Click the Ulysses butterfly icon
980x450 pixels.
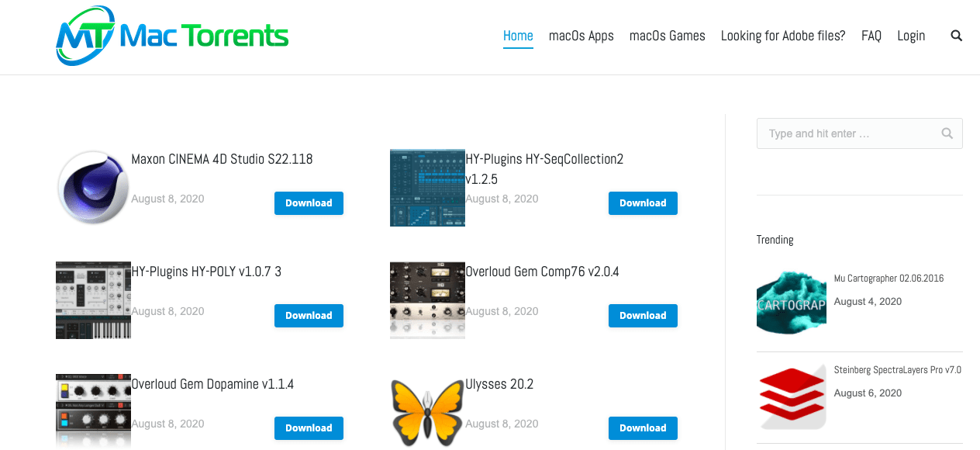pyautogui.click(x=427, y=411)
